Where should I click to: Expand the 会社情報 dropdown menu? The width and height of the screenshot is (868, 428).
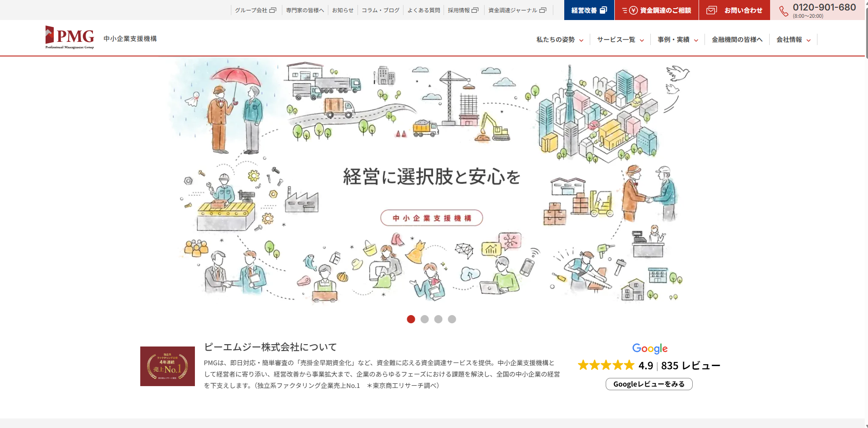[x=793, y=40]
